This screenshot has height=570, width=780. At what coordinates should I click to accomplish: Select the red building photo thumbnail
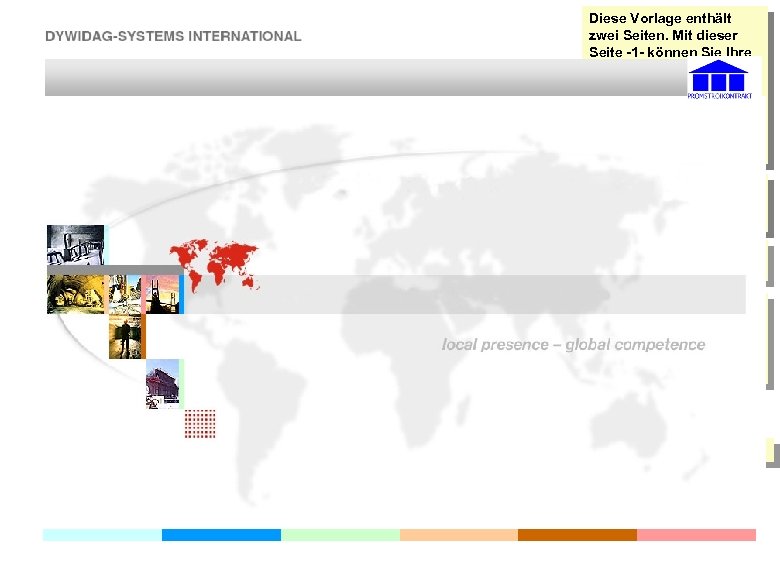click(x=163, y=384)
